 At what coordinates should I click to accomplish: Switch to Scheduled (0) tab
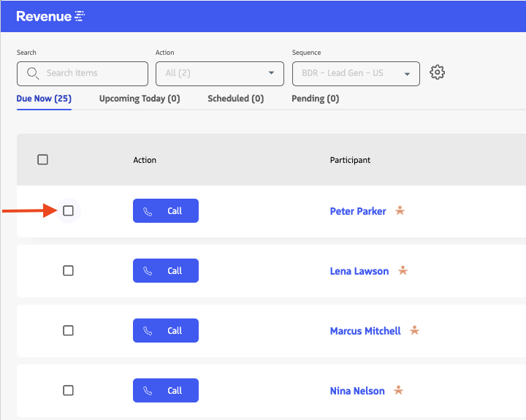click(235, 99)
